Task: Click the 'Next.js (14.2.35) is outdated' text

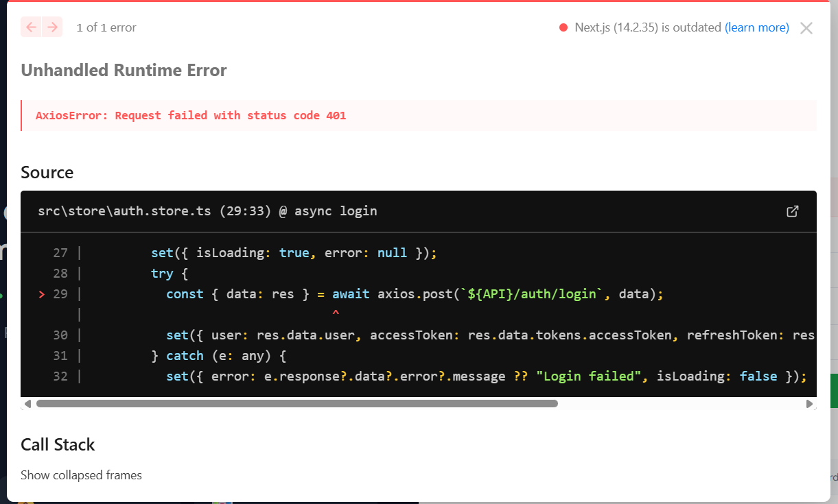Action: [647, 27]
